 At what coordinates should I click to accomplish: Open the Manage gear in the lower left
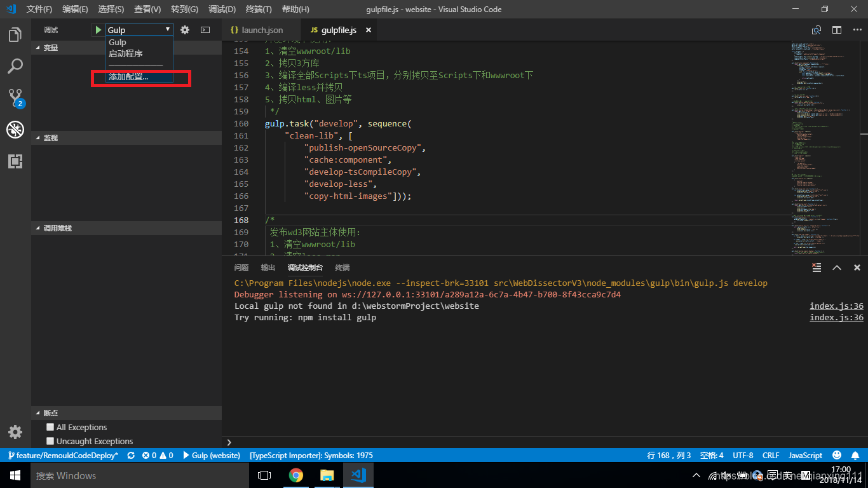click(15, 432)
